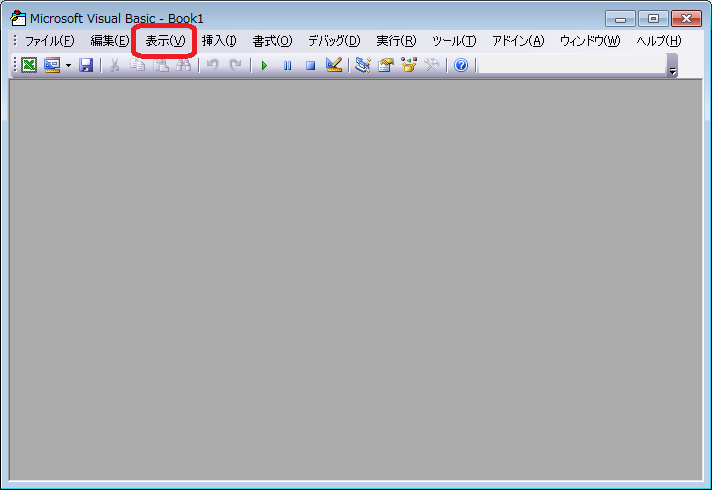The image size is (712, 490).
Task: Click the Redo arrow icon
Action: point(235,65)
